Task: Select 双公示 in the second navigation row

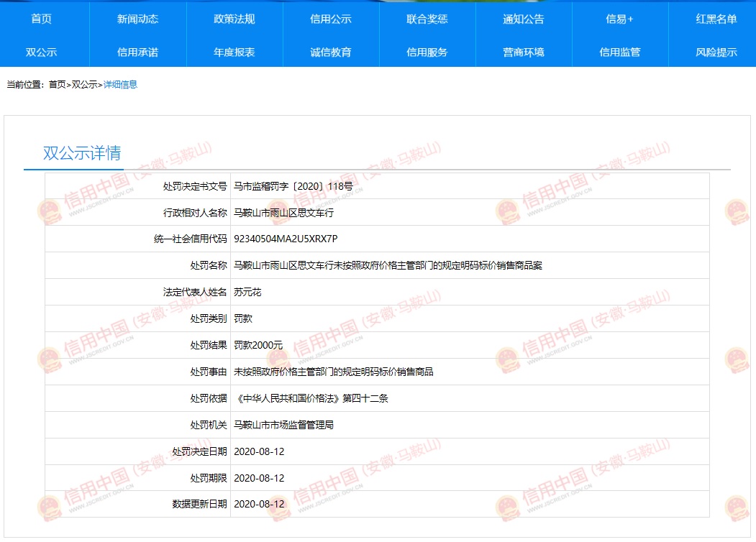Action: (x=41, y=52)
